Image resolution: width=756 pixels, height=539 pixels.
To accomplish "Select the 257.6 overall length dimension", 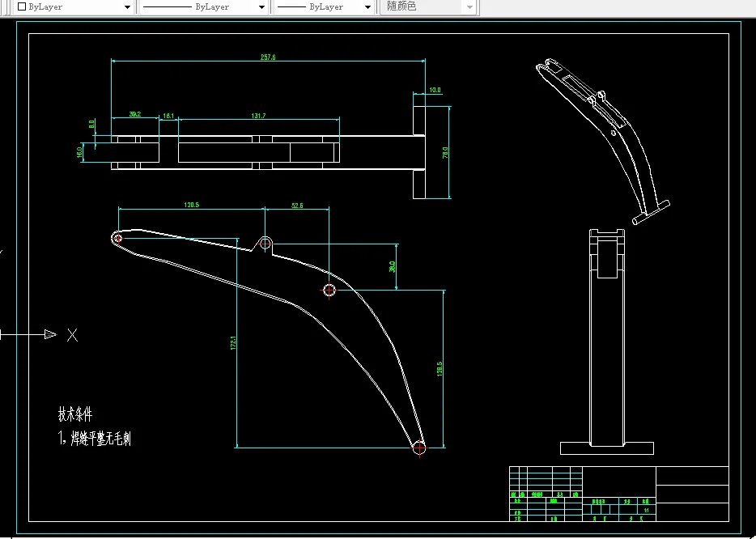I will (x=268, y=57).
